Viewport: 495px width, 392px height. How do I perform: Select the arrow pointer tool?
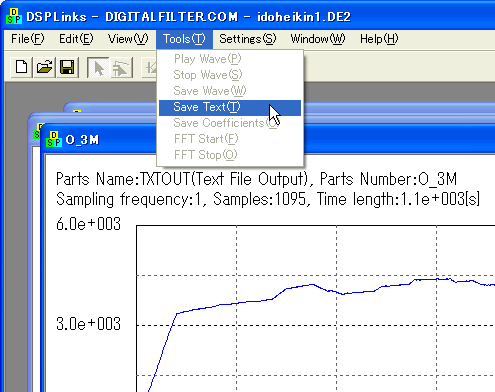(98, 67)
